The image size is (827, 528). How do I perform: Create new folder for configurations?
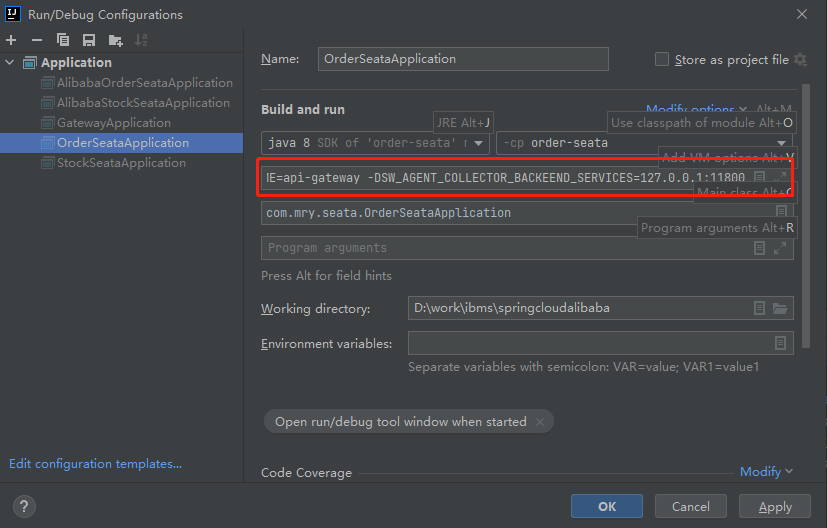point(115,40)
